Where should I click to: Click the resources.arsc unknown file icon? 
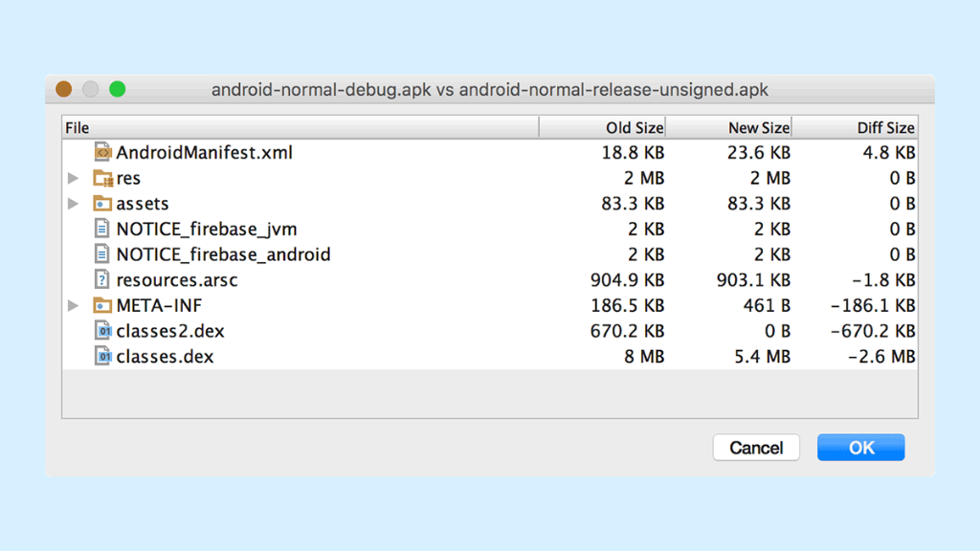(x=101, y=280)
